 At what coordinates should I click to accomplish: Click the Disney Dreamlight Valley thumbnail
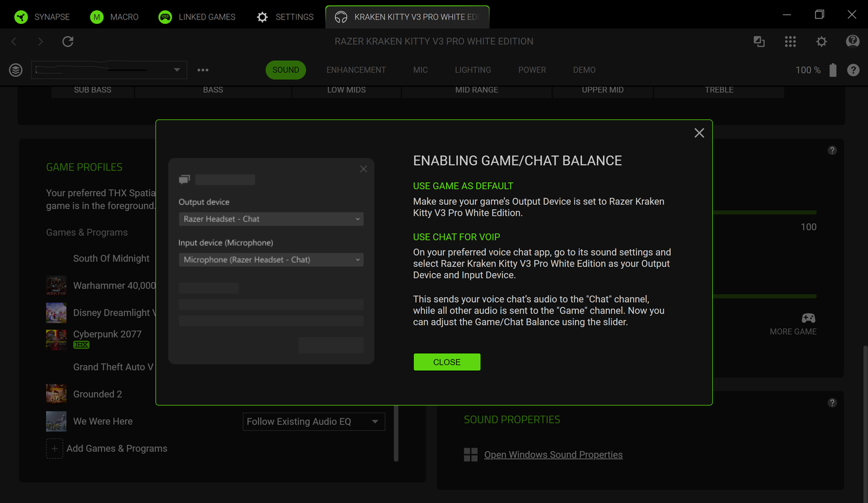tap(56, 312)
